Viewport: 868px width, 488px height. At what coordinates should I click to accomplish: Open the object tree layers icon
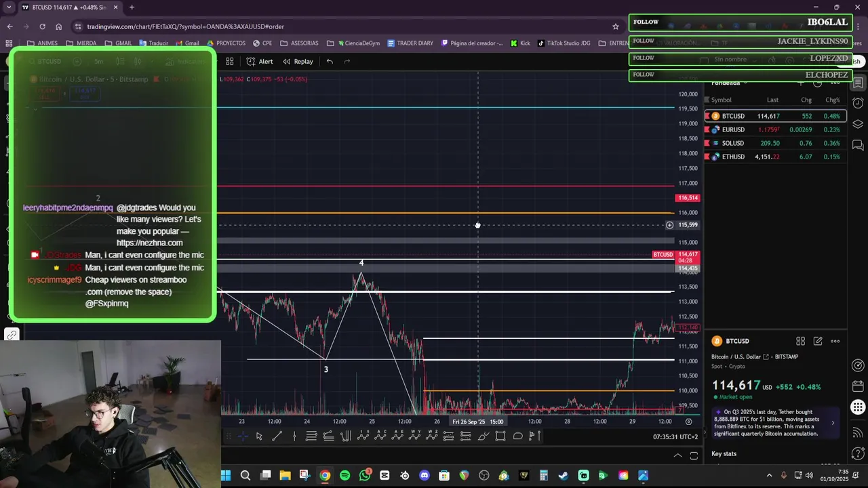pos(858,124)
